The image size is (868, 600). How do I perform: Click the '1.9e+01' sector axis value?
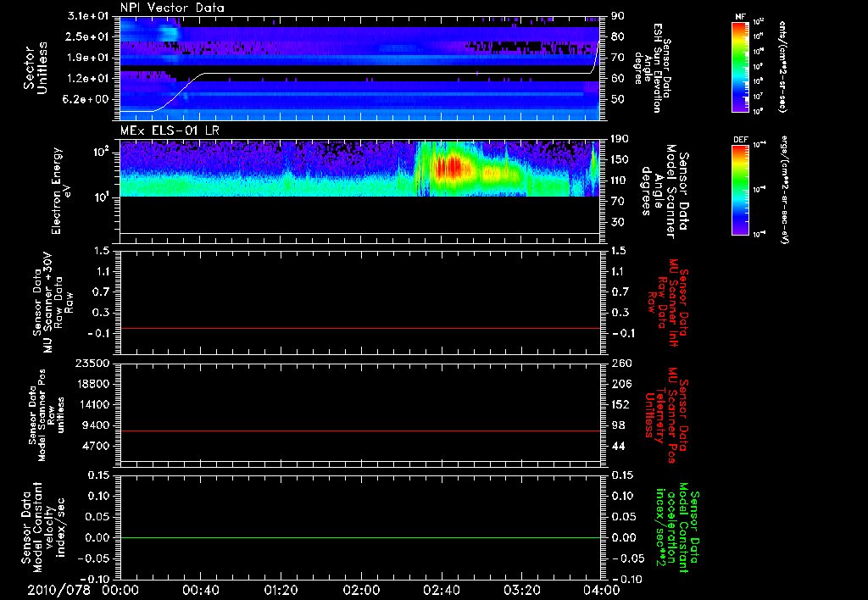tap(88, 58)
